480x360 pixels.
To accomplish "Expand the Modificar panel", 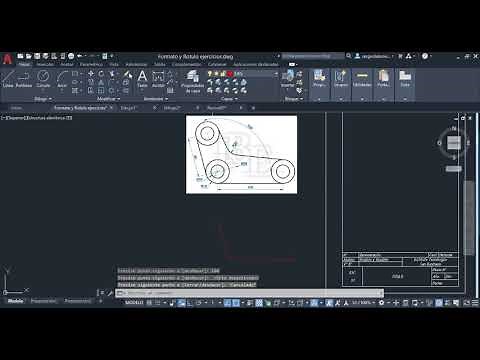I will [x=108, y=99].
